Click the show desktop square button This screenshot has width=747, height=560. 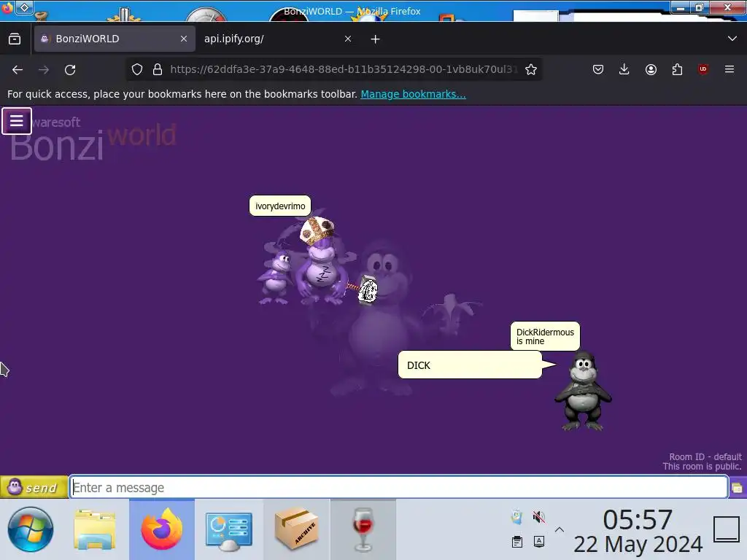point(727,529)
